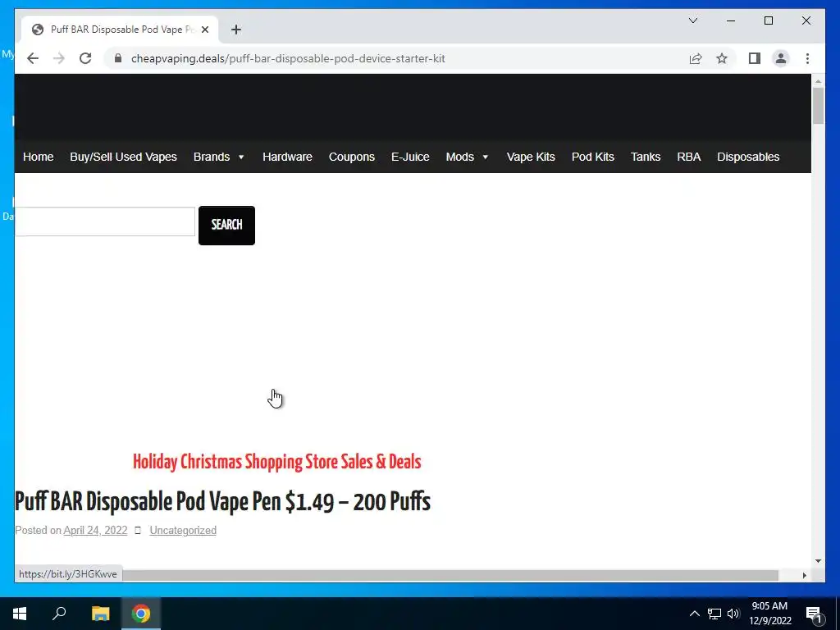Open the Pod Kits menu item
Viewport: 840px width, 630px height.
point(593,157)
